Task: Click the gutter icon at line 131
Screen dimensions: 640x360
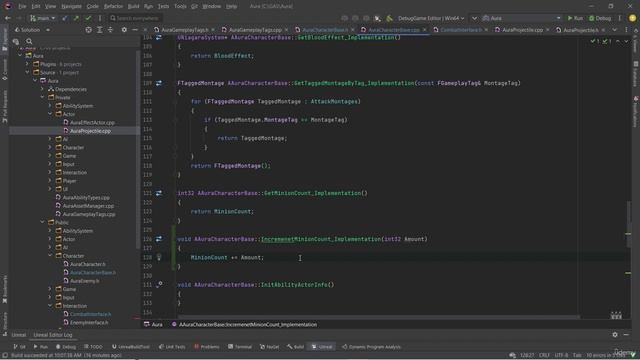Action: click(x=159, y=284)
